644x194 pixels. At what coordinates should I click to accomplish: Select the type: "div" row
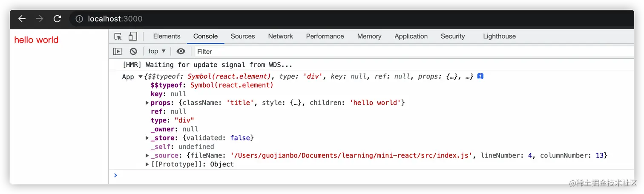[x=172, y=120]
